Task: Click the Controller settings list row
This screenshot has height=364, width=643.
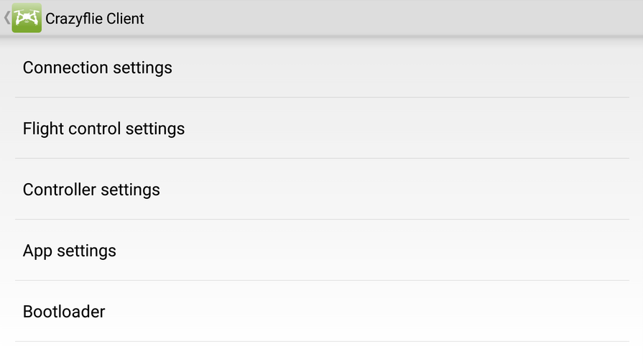Action: (321, 190)
